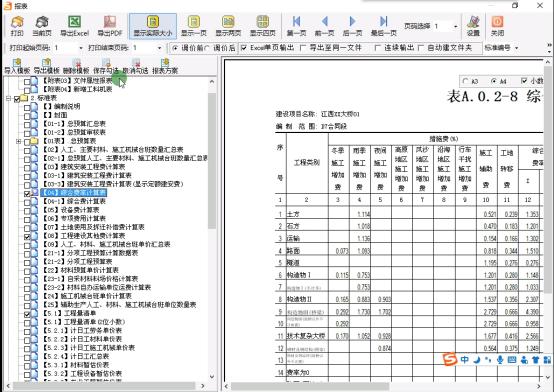Viewport: 554px width, 392px height.
Task: Select 【05】设备费计算表 tree row
Action: [71, 210]
